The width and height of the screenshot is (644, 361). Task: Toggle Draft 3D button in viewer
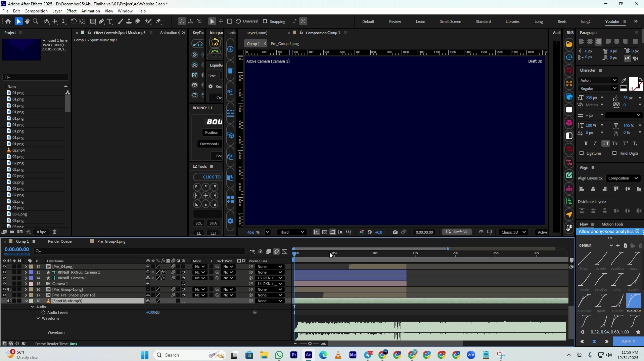[x=457, y=232]
